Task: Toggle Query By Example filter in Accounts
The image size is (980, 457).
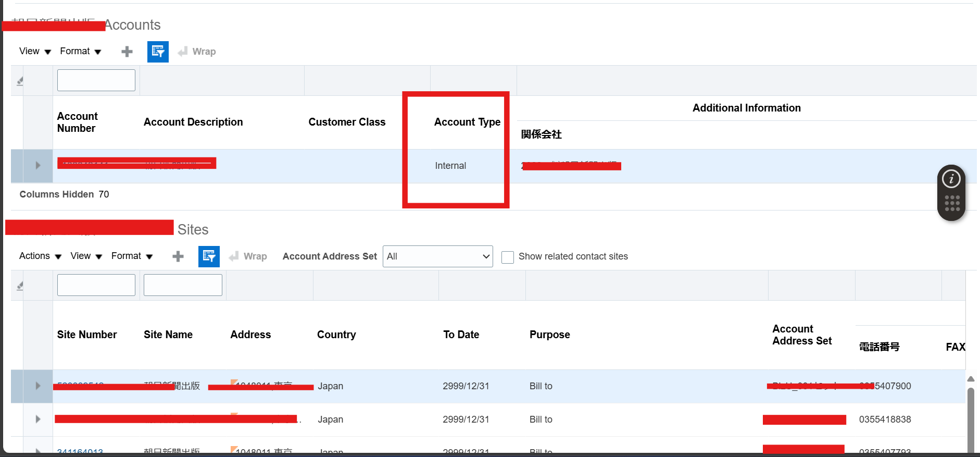Action: point(158,52)
